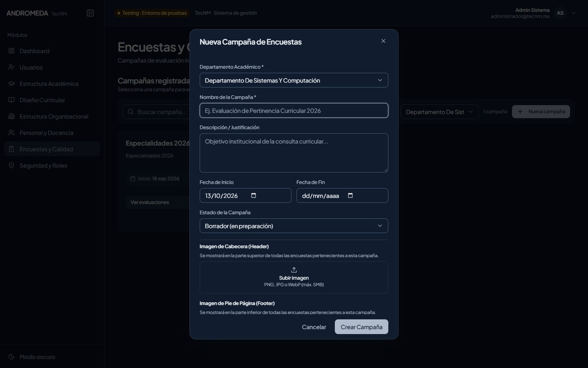Collapse the sidebar with the panel icon
This screenshot has height=368, width=588.
point(90,13)
